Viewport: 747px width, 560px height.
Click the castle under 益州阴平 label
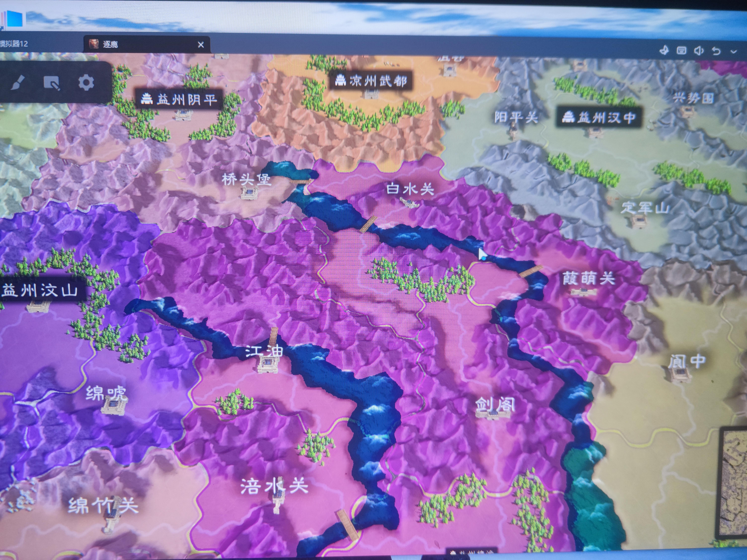pos(184,115)
